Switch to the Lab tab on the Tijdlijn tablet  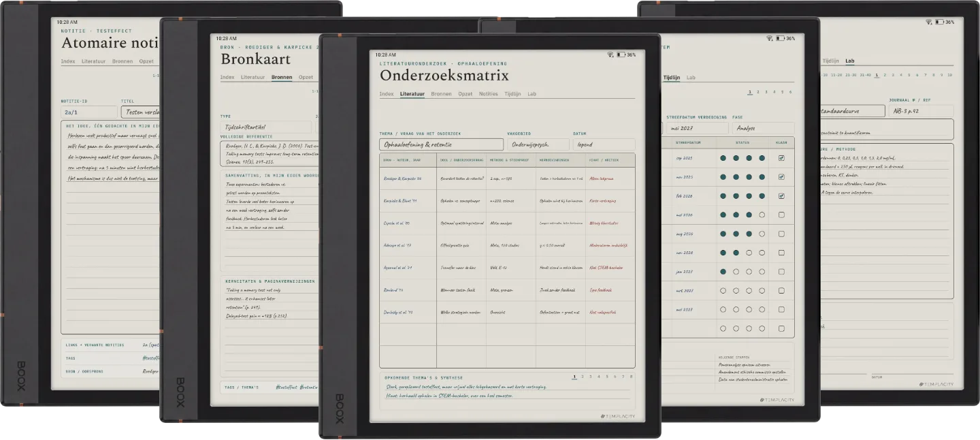[x=691, y=78]
